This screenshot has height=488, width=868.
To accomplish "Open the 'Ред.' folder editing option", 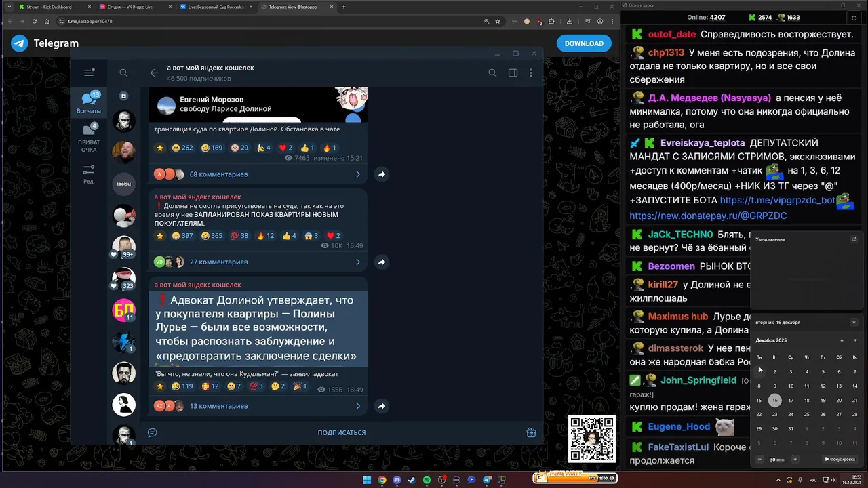I will coord(89,174).
